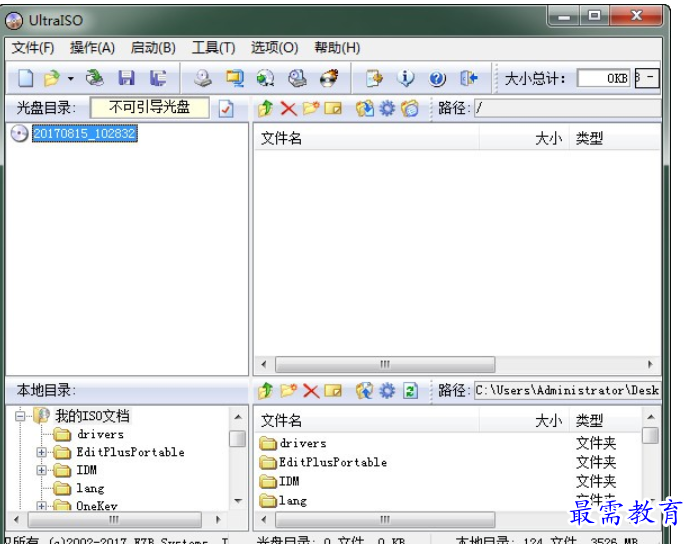Viewport: 691px width, 544px height.
Task: Click the last icon in disc directory toolbar
Action: click(410, 108)
